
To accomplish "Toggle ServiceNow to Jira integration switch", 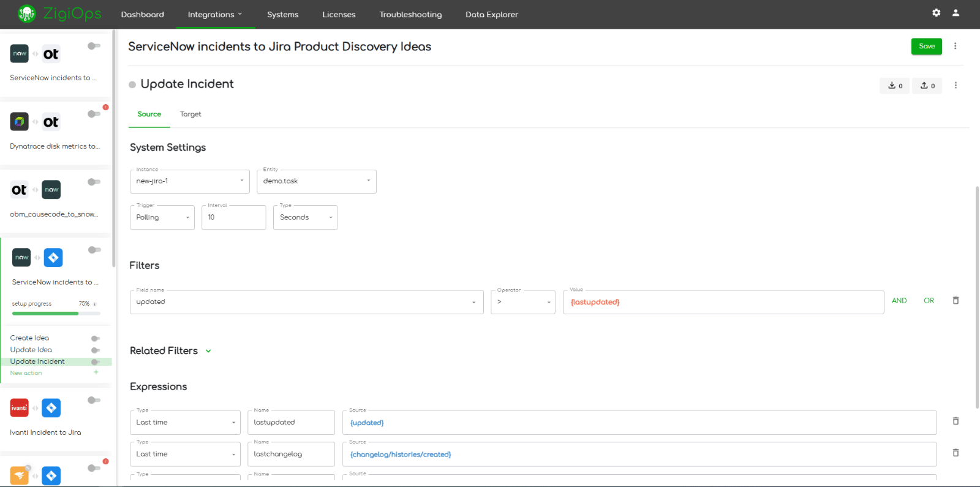I will point(94,250).
